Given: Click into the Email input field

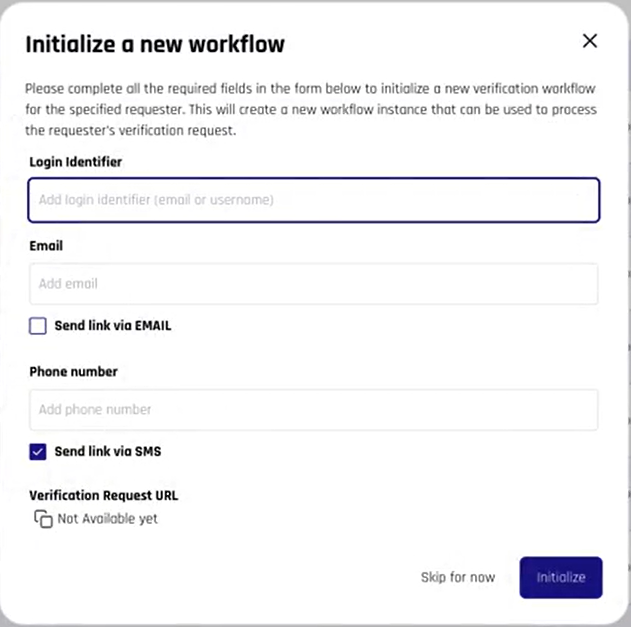Looking at the screenshot, I should (x=313, y=284).
